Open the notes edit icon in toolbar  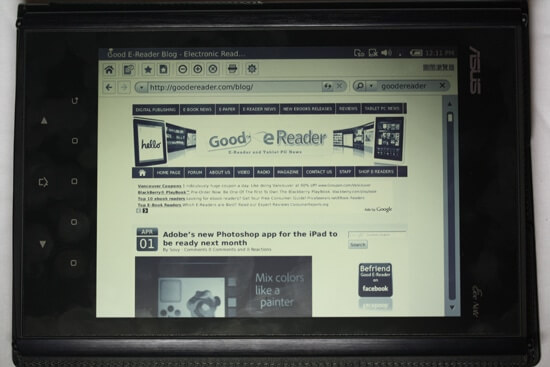[129, 70]
